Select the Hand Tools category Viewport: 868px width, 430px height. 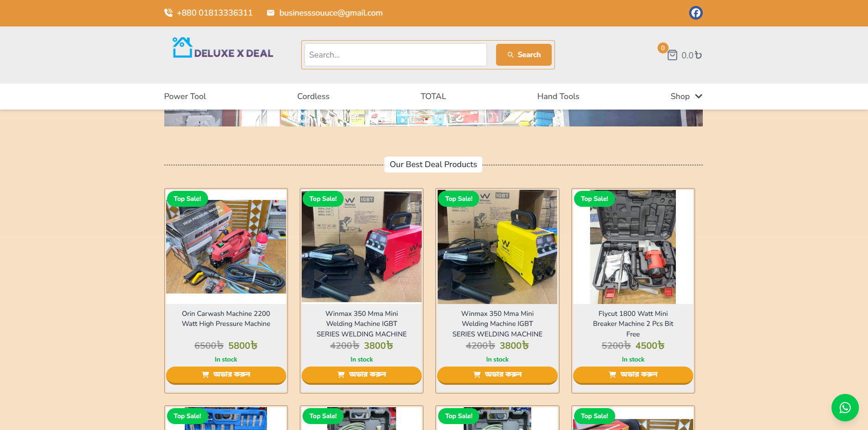[x=558, y=96]
